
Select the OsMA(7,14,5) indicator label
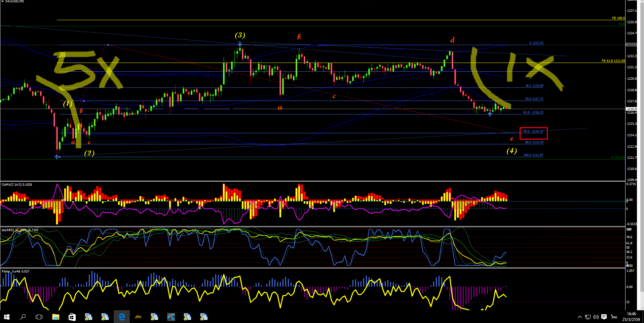click(17, 184)
